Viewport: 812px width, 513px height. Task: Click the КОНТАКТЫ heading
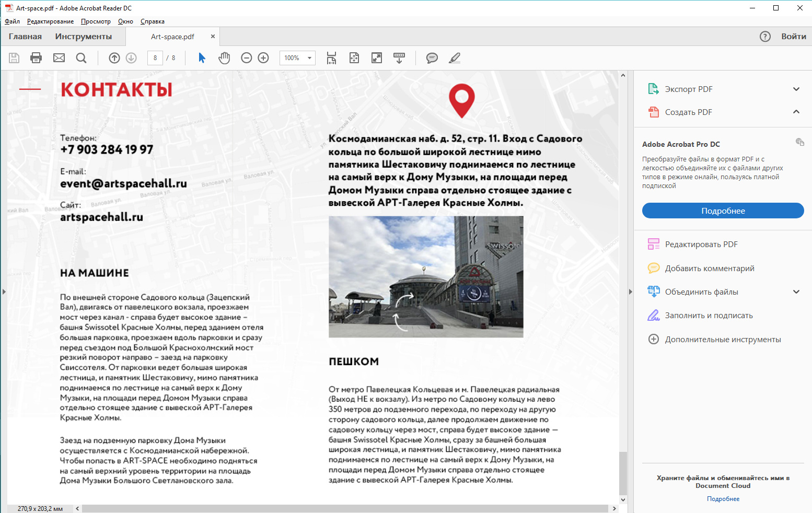117,89
